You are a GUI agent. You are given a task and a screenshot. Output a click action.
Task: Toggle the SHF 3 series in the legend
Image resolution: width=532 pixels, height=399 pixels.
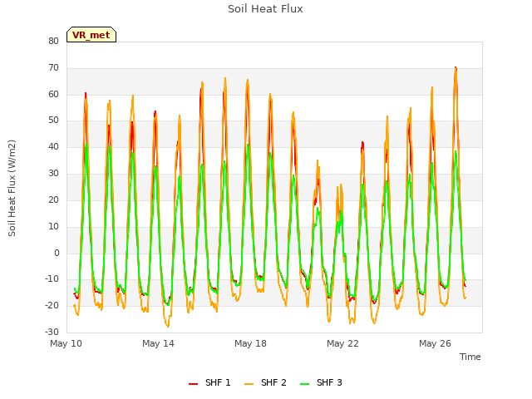[321, 382]
